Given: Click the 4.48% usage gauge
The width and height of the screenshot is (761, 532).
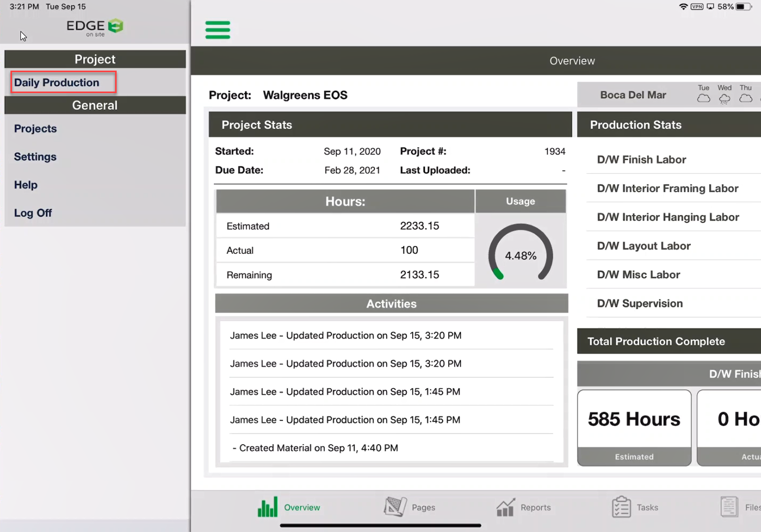Looking at the screenshot, I should [x=520, y=255].
